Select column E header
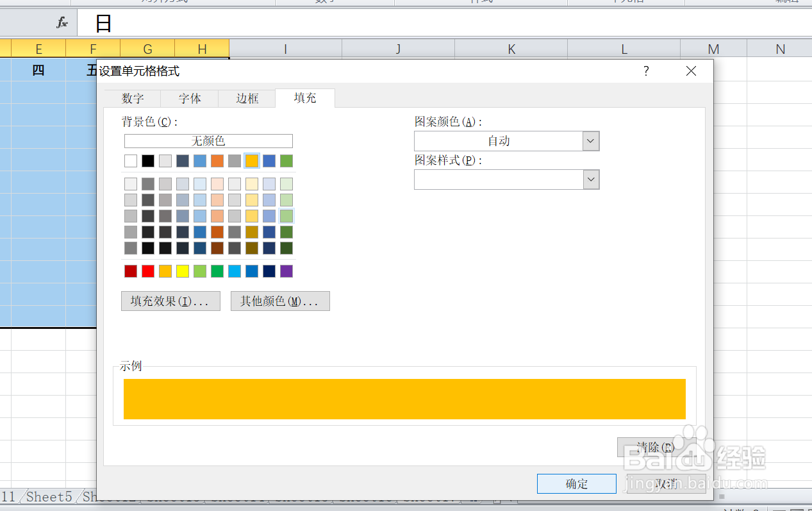 pyautogui.click(x=38, y=49)
